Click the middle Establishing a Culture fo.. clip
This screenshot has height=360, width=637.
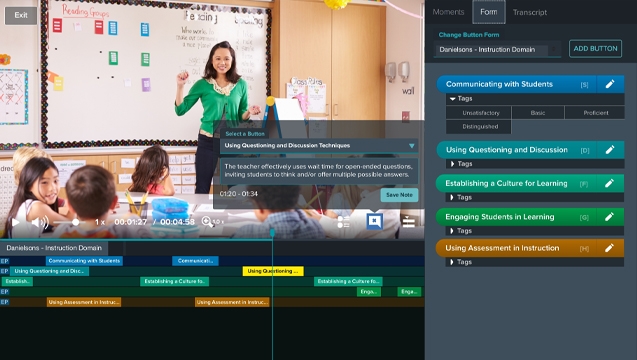point(174,281)
